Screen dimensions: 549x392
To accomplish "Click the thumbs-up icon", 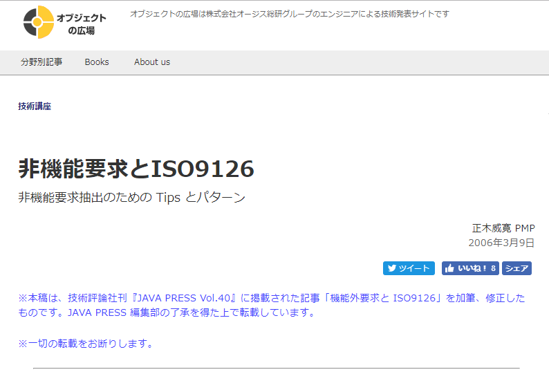I will (x=449, y=268).
